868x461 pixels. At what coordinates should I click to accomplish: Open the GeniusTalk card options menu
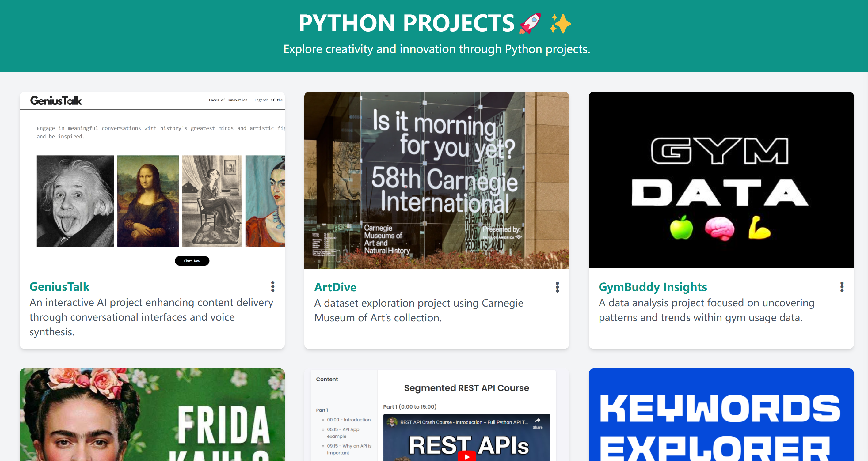(x=272, y=287)
